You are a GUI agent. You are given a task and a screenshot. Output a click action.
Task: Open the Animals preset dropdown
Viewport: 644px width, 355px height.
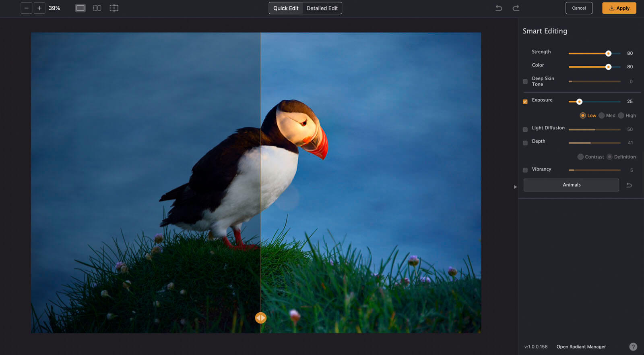point(571,185)
